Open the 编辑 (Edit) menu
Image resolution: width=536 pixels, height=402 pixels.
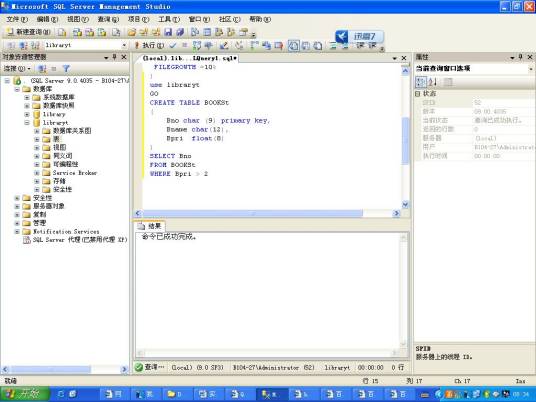(47, 19)
